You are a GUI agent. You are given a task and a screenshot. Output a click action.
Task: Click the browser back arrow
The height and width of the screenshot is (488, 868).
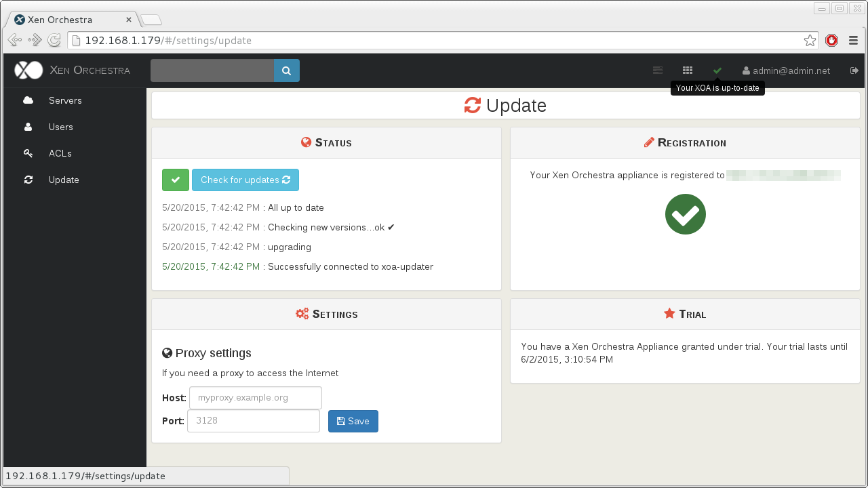click(x=14, y=41)
